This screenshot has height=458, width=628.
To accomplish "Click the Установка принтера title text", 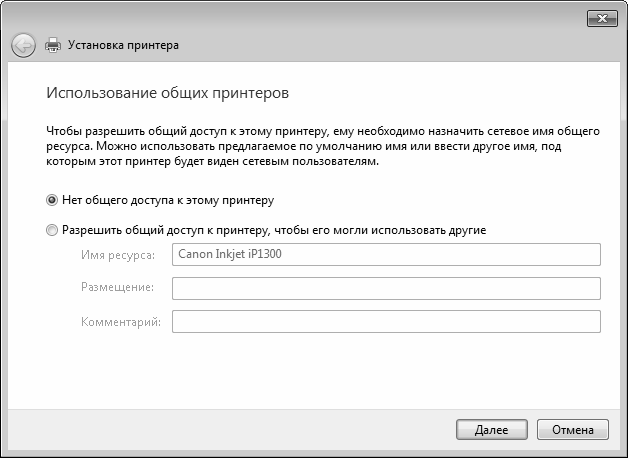I will pos(124,45).
